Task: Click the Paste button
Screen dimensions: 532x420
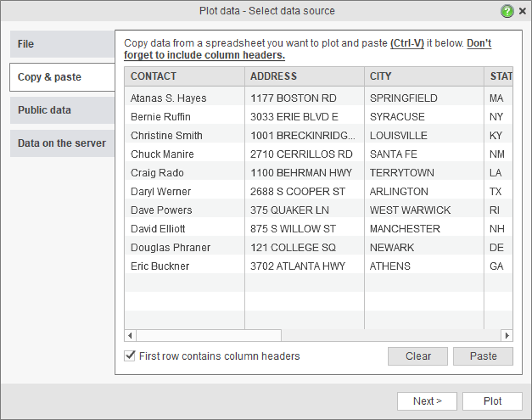Action: pyautogui.click(x=483, y=356)
